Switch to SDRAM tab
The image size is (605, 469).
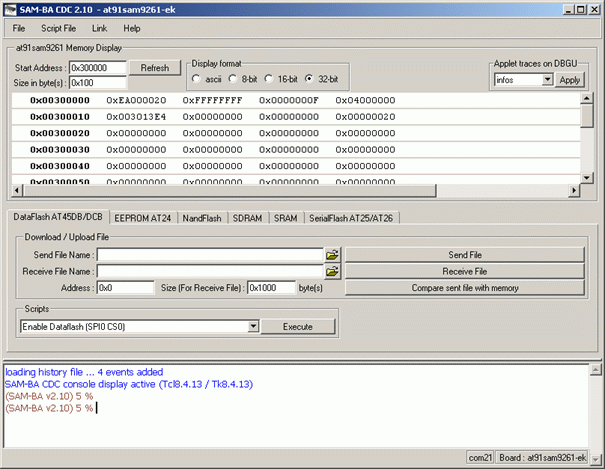[x=247, y=218]
